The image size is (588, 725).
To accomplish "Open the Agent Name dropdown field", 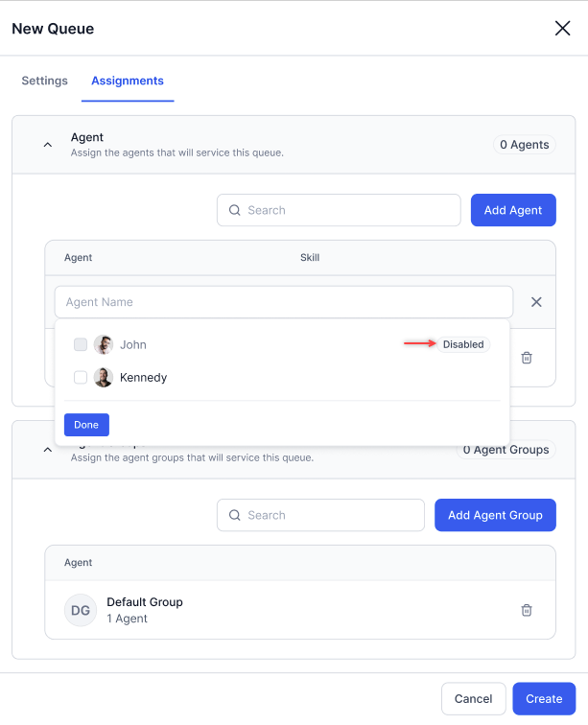I will click(284, 302).
